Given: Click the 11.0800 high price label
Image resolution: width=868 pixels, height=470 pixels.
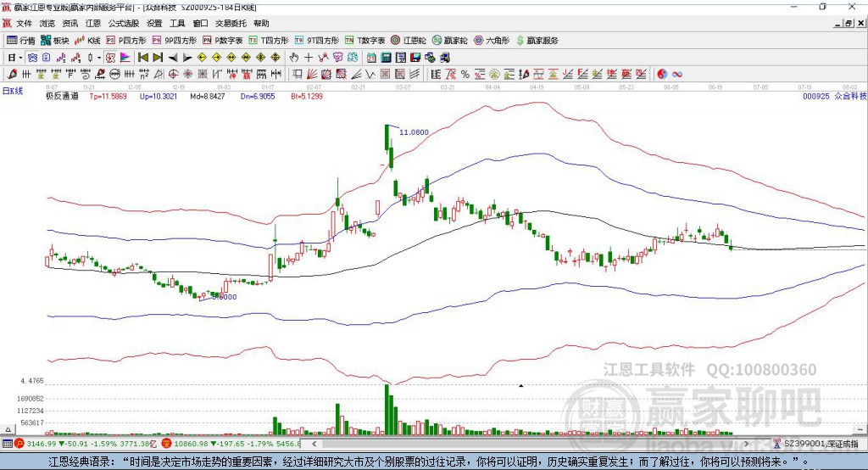Looking at the screenshot, I should tap(414, 131).
